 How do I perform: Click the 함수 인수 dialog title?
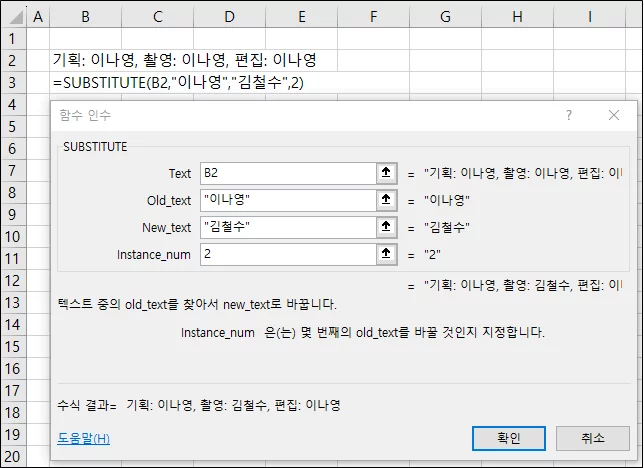[x=85, y=115]
